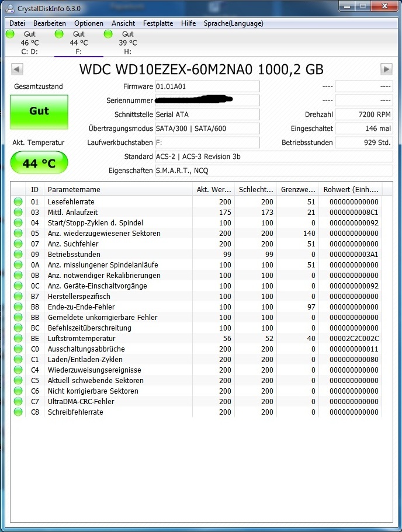Click the Firmware field 01.01A01

tap(207, 86)
